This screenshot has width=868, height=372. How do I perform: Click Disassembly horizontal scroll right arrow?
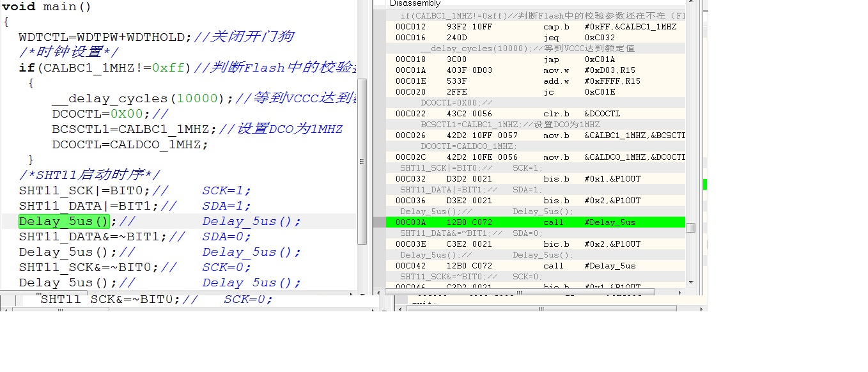coord(679,292)
